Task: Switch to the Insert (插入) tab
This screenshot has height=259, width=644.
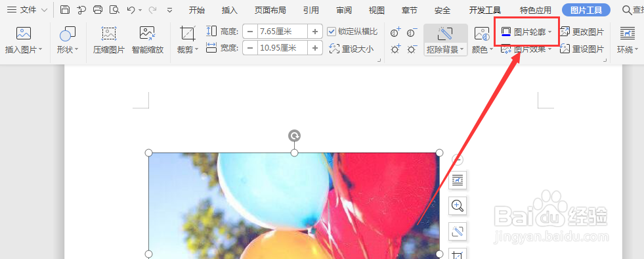Action: pos(229,11)
